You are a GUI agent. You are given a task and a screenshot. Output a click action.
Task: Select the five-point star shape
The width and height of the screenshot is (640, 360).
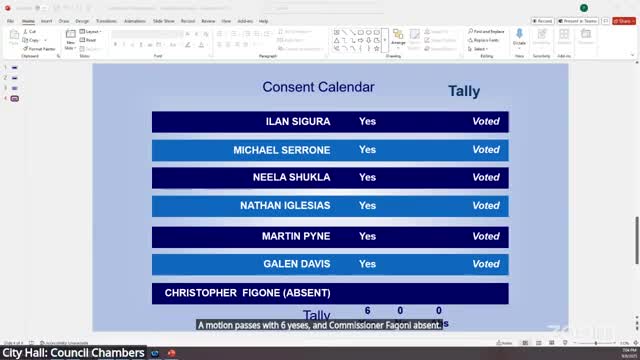(x=376, y=49)
